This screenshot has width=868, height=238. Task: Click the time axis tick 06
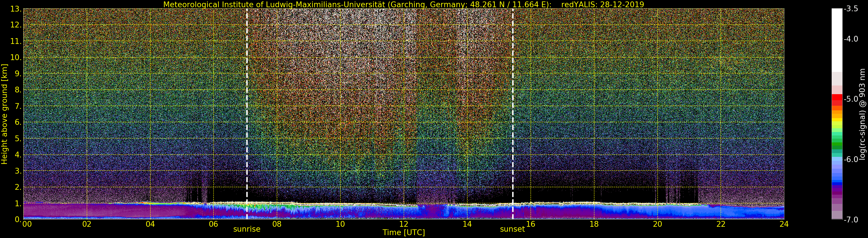[x=213, y=224]
